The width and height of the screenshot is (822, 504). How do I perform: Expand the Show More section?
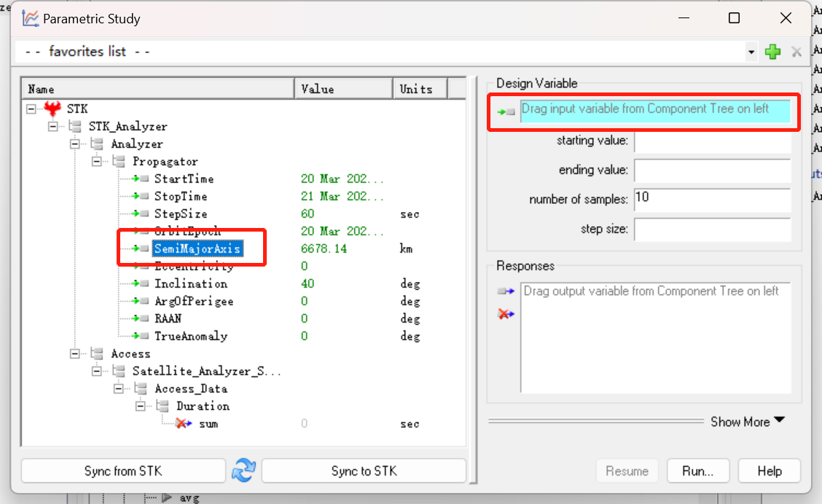pos(746,421)
